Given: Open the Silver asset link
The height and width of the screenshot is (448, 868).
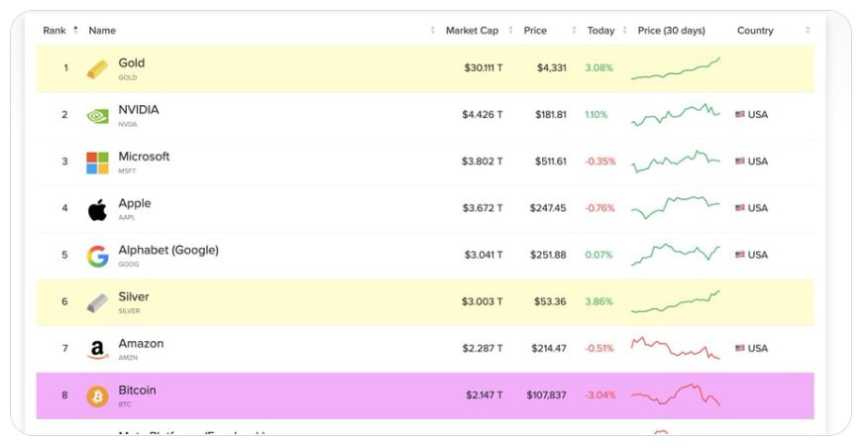Looking at the screenshot, I should pyautogui.click(x=134, y=296).
